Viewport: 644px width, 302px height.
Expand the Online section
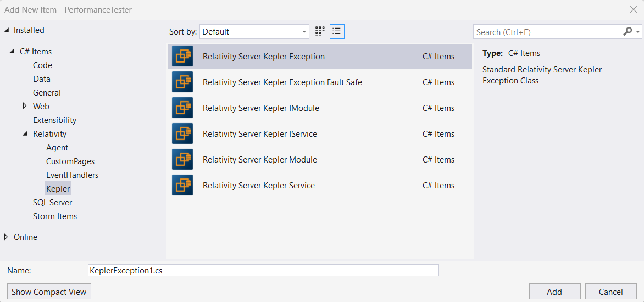tap(6, 237)
